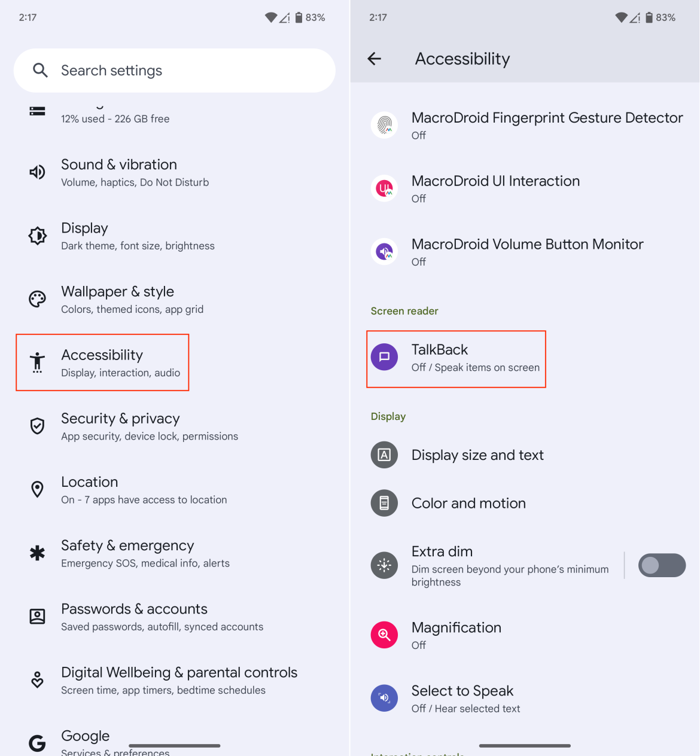Click the Sound & vibration speaker icon

[x=37, y=172]
